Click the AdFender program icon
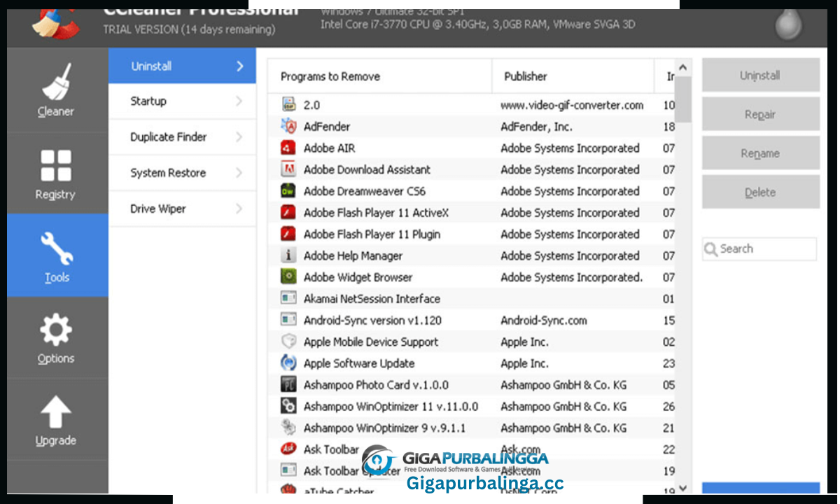Screen dimensions: 840x504 point(288,127)
